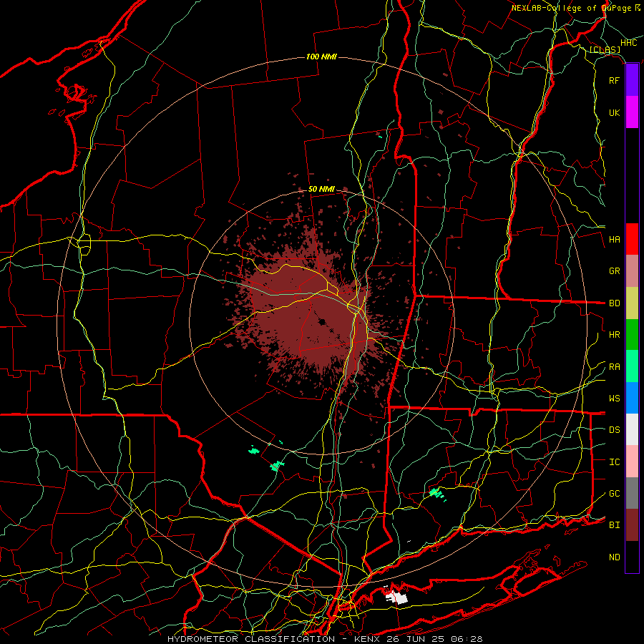Click the HR legend label
This screenshot has height=644, width=644.
pyautogui.click(x=614, y=335)
